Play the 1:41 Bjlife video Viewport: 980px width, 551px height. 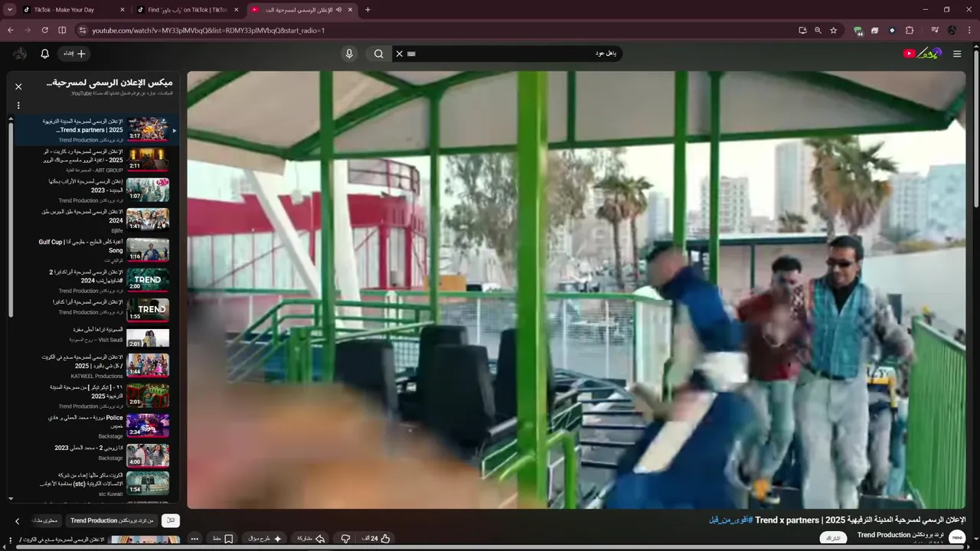(148, 220)
